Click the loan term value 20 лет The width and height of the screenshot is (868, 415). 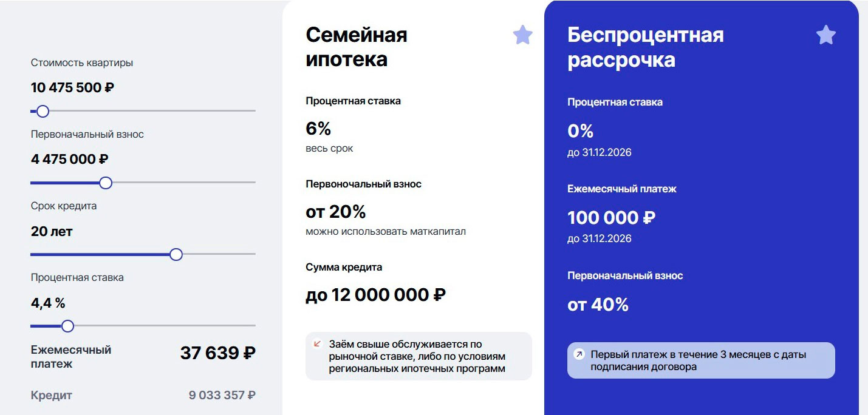point(52,231)
